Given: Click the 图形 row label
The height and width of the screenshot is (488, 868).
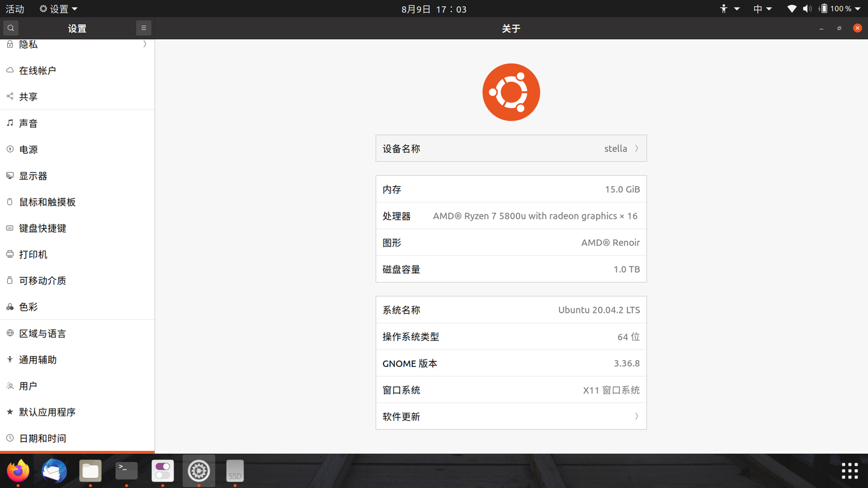Looking at the screenshot, I should tap(392, 243).
